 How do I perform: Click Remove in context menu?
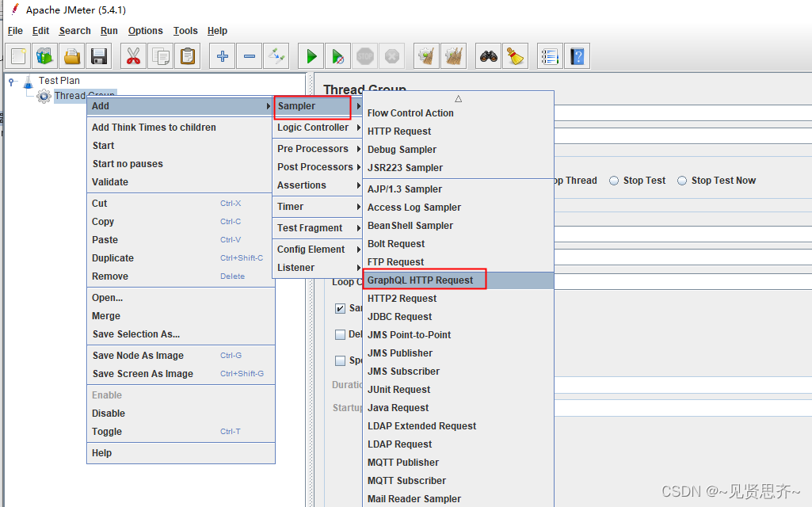[181, 276]
